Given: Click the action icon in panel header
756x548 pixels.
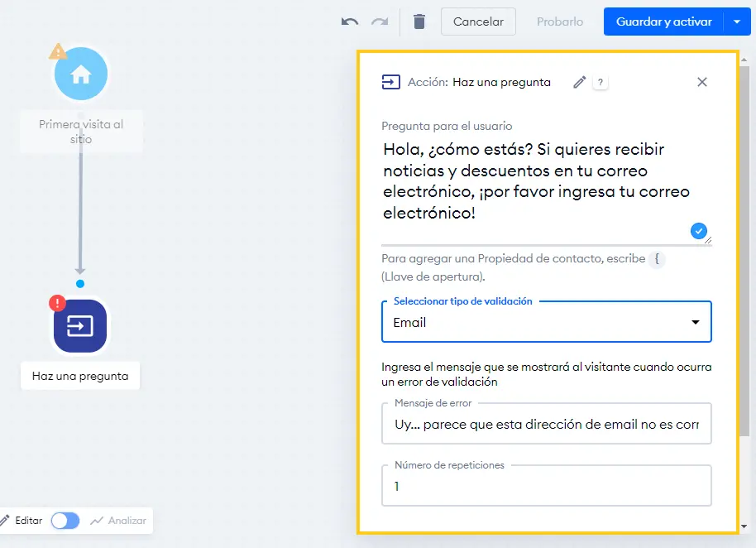Looking at the screenshot, I should click(x=391, y=82).
